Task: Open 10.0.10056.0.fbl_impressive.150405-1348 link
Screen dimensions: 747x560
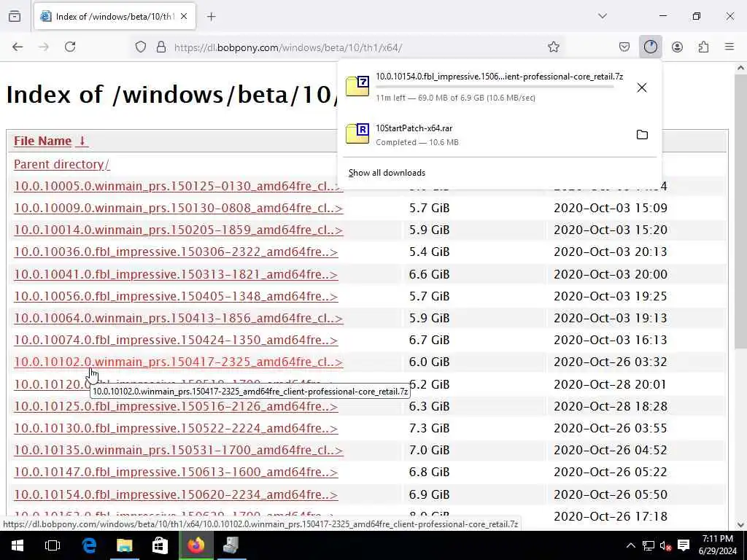Action: tap(176, 296)
